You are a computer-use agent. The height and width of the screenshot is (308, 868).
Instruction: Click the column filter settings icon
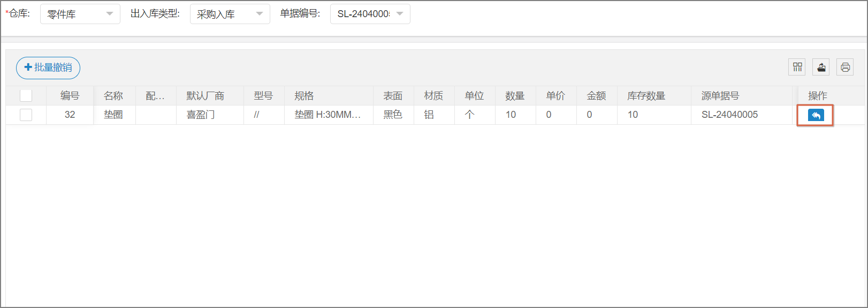pyautogui.click(x=797, y=67)
